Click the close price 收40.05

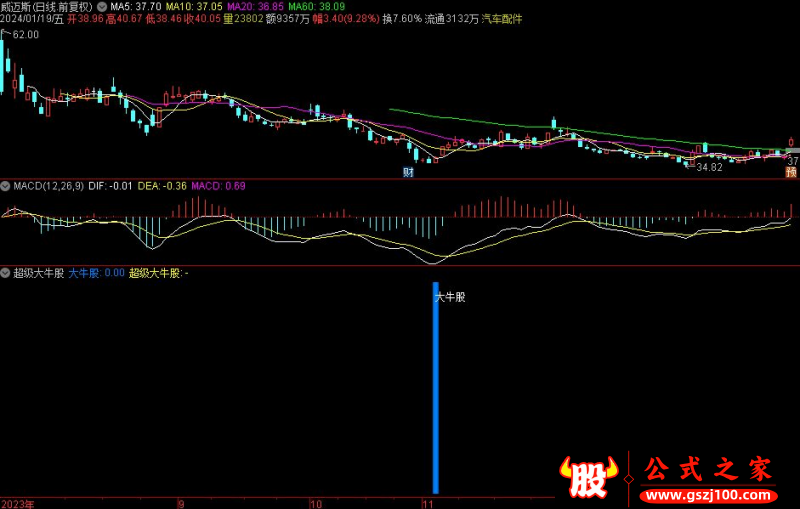click(202, 19)
